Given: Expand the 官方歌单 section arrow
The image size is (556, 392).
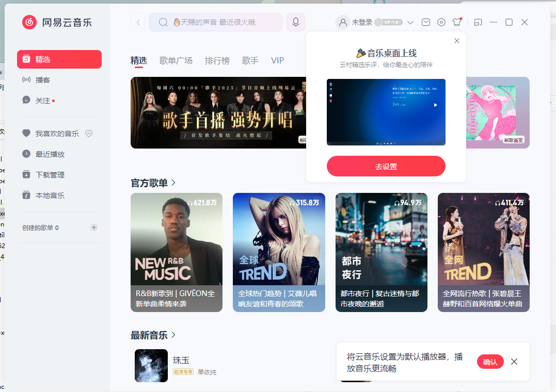Looking at the screenshot, I should [173, 183].
